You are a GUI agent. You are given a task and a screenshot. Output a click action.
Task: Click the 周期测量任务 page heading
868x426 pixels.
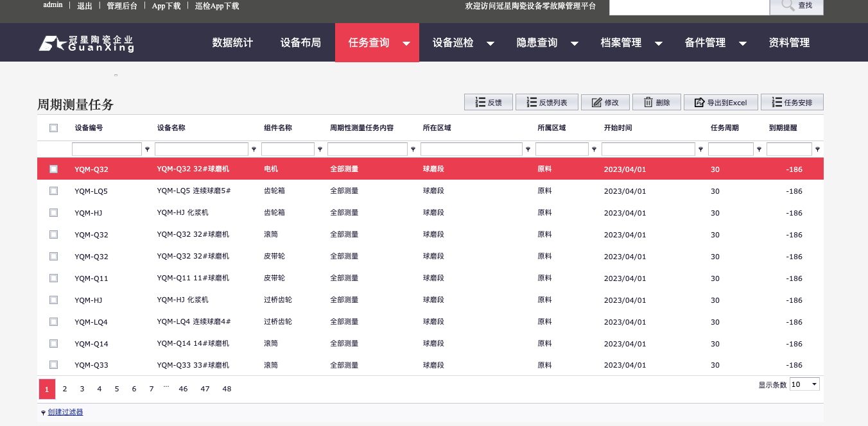76,105
